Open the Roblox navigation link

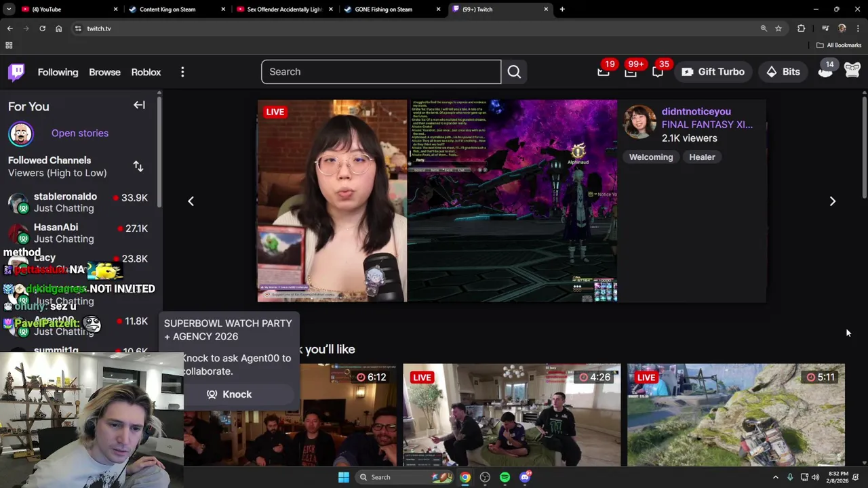(x=146, y=72)
